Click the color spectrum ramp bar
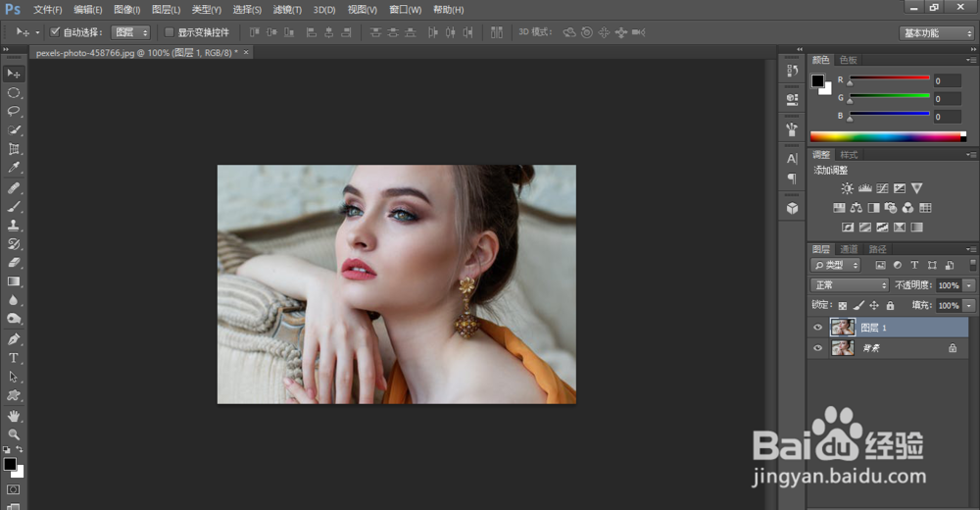 [888, 137]
